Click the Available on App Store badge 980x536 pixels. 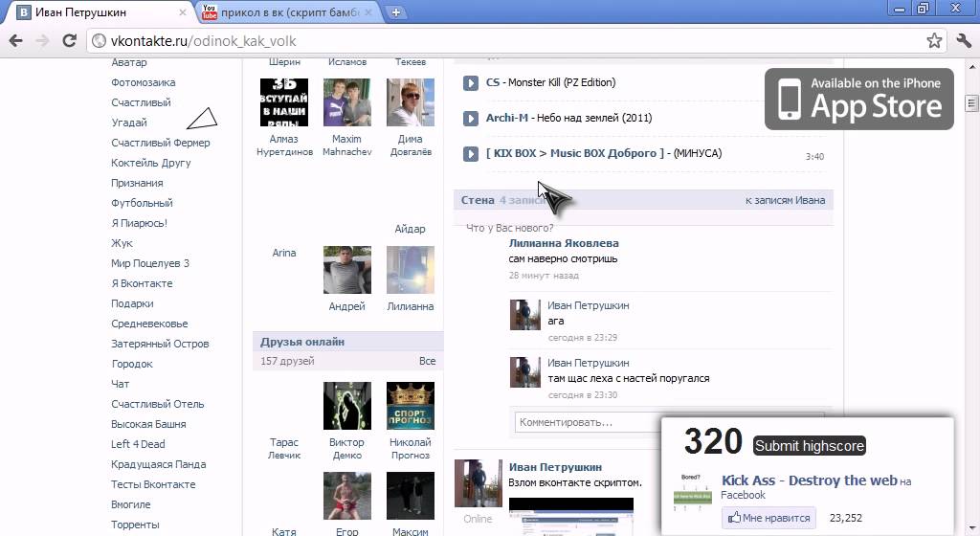point(859,100)
